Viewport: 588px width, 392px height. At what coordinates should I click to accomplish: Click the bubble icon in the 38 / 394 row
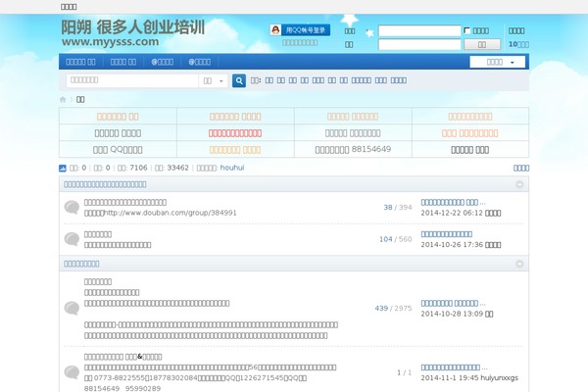pos(72,207)
